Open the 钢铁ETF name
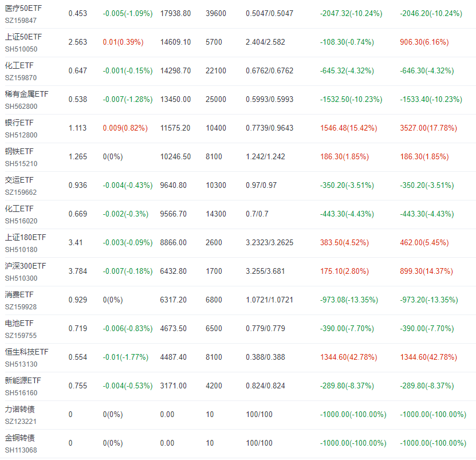The height and width of the screenshot is (460, 476). [19, 151]
